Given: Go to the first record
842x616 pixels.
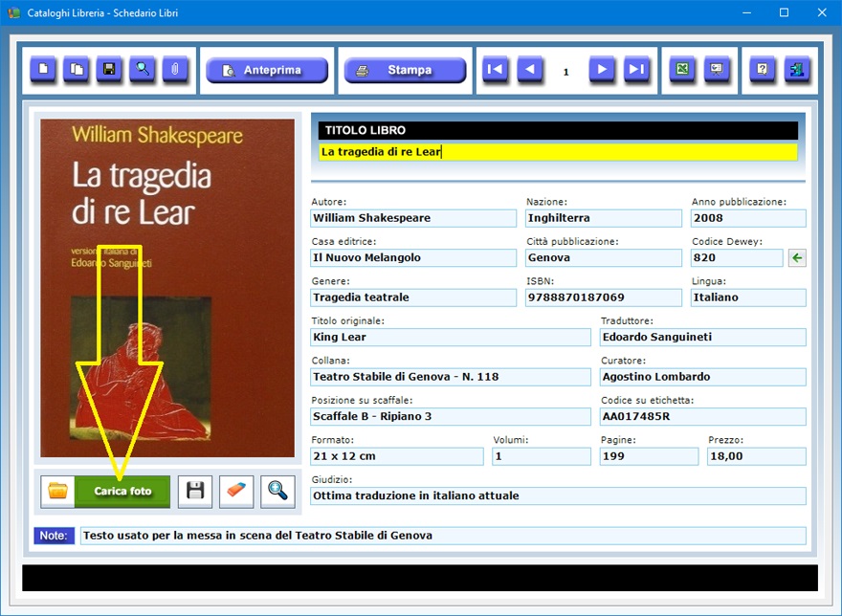Looking at the screenshot, I should point(495,70).
